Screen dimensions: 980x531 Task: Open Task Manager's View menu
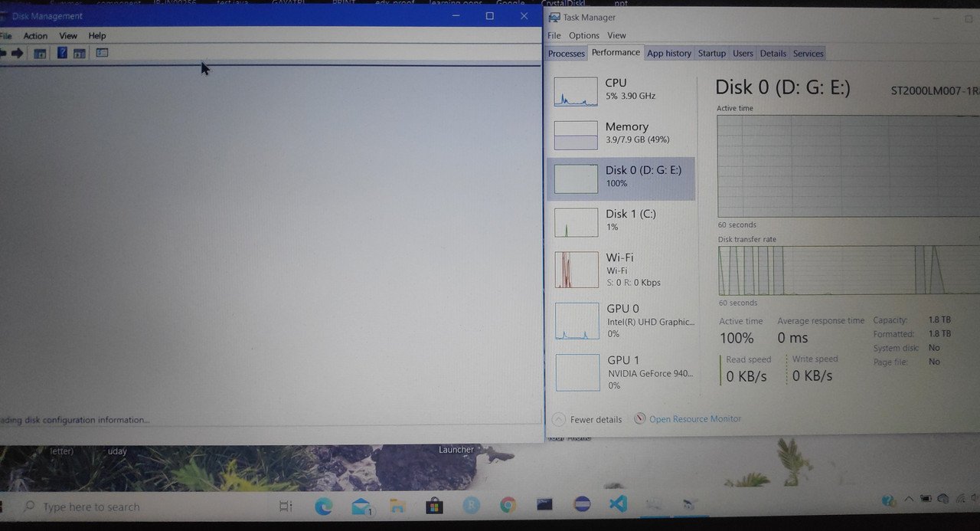pos(616,35)
